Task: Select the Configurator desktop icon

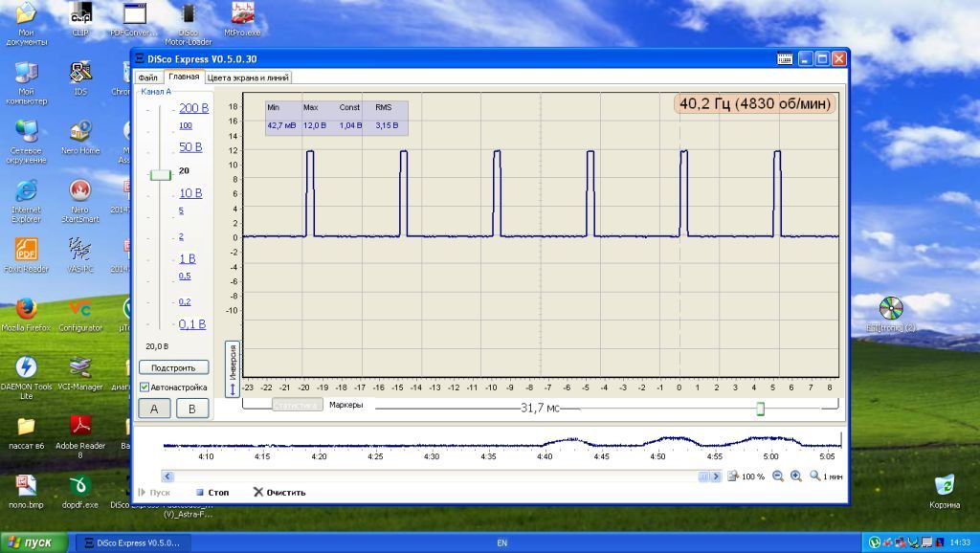Action: [x=80, y=315]
